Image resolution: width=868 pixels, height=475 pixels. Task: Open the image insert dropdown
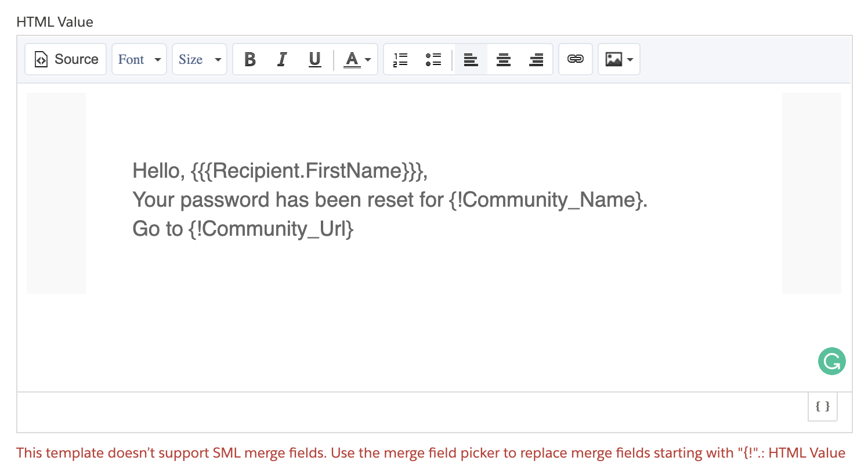(x=619, y=59)
